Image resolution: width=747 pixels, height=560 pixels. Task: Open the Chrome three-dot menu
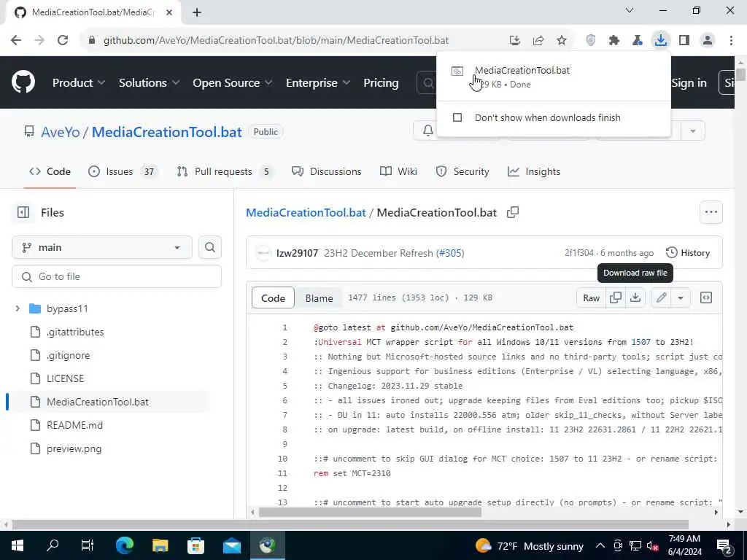pos(731,41)
